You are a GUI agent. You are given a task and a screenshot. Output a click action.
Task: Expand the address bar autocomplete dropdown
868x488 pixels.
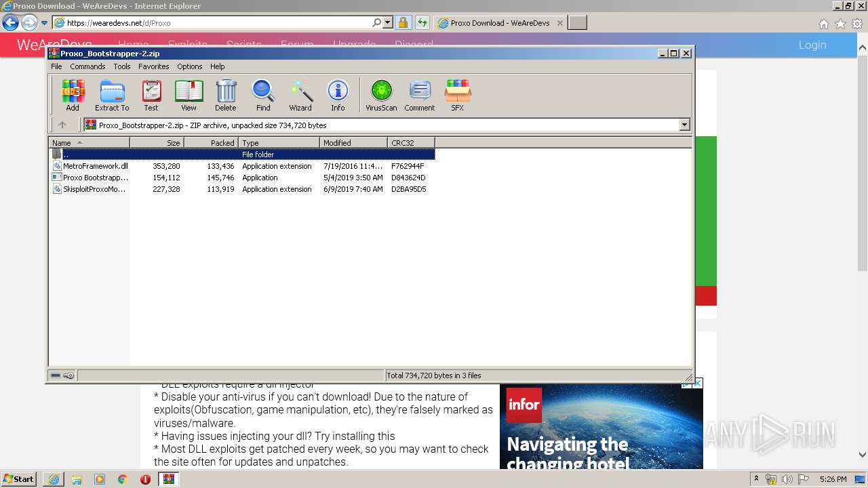388,22
